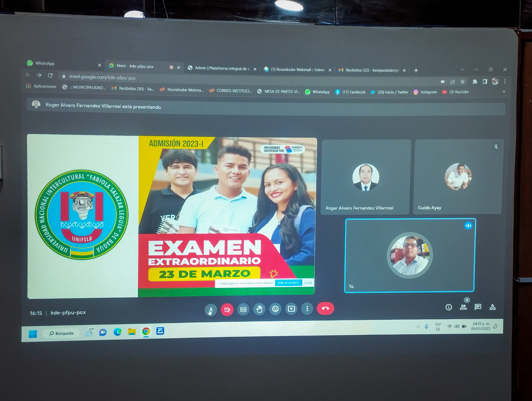Open the MUNICIPALIDAD bookmark
Screen dimensions: 532x401
point(84,87)
